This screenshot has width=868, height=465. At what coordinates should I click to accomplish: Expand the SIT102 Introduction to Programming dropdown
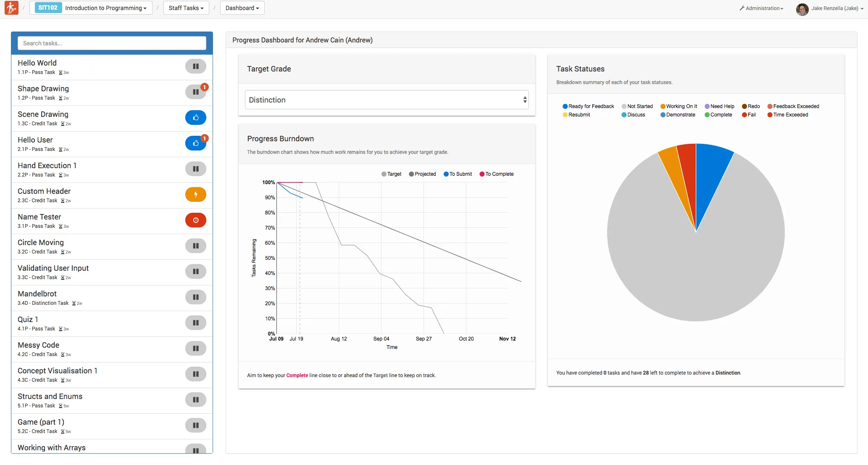91,8
